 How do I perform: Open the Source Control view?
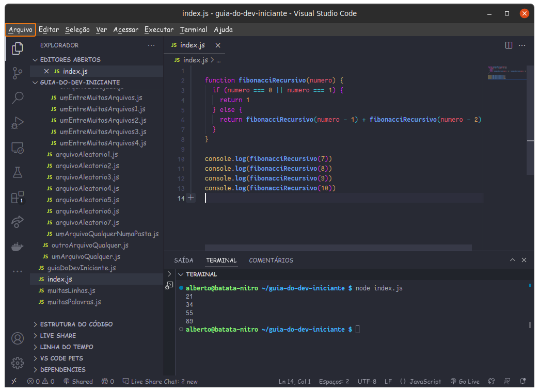click(x=18, y=73)
